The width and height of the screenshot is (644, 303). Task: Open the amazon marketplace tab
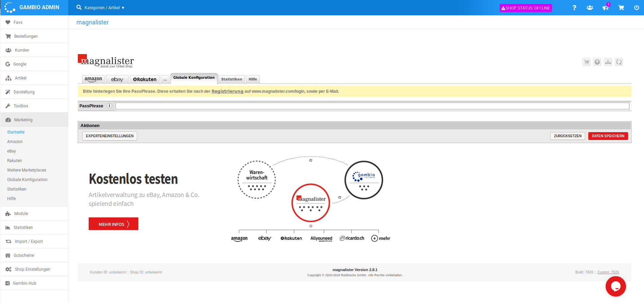tap(93, 79)
